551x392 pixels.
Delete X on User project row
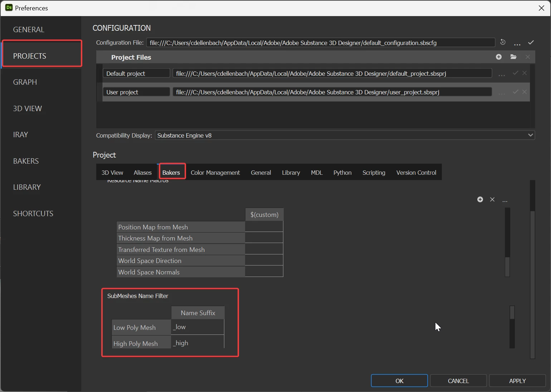coord(525,92)
